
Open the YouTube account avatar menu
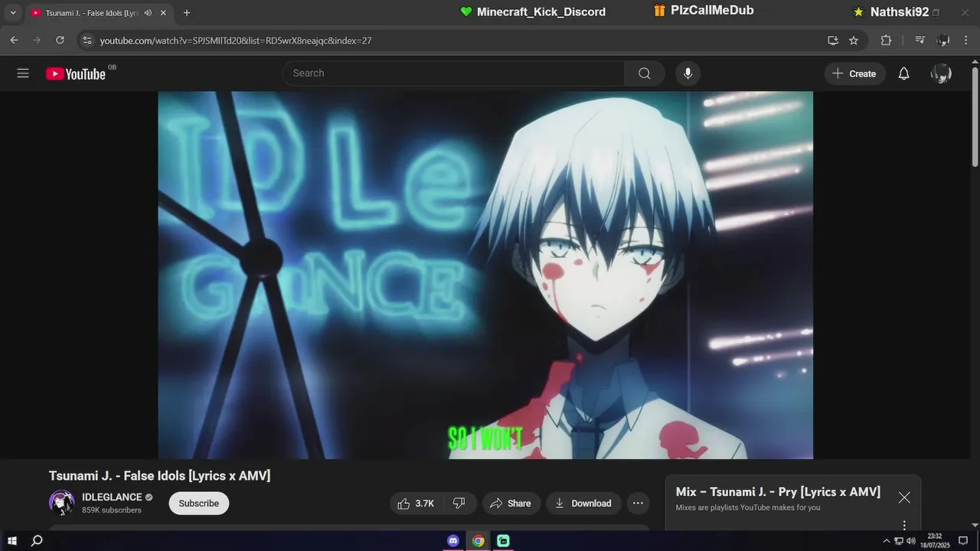point(941,73)
